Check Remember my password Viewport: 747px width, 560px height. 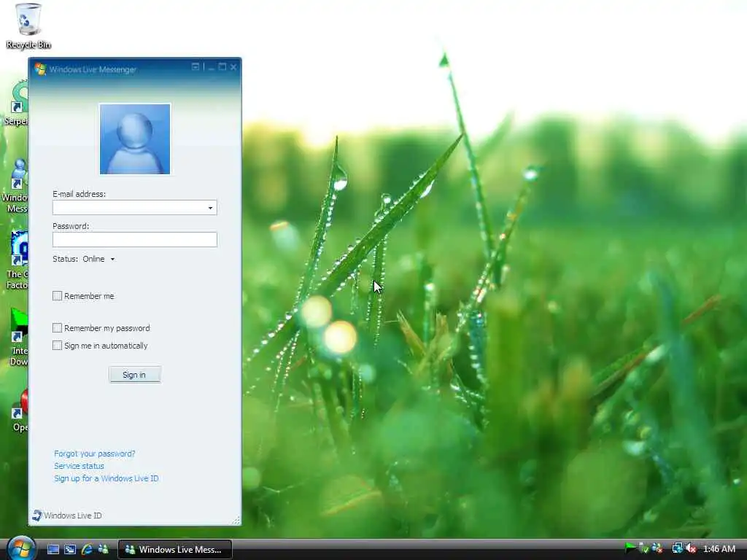pyautogui.click(x=57, y=327)
